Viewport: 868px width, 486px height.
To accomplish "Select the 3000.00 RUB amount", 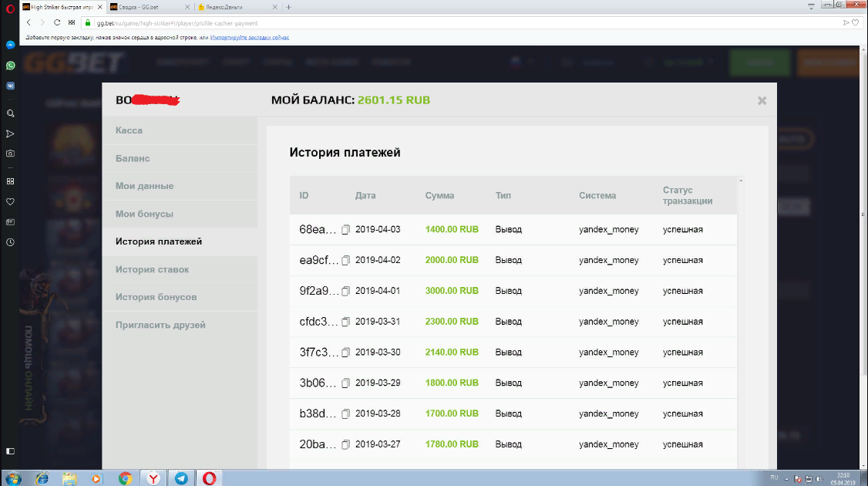I will (x=452, y=291).
